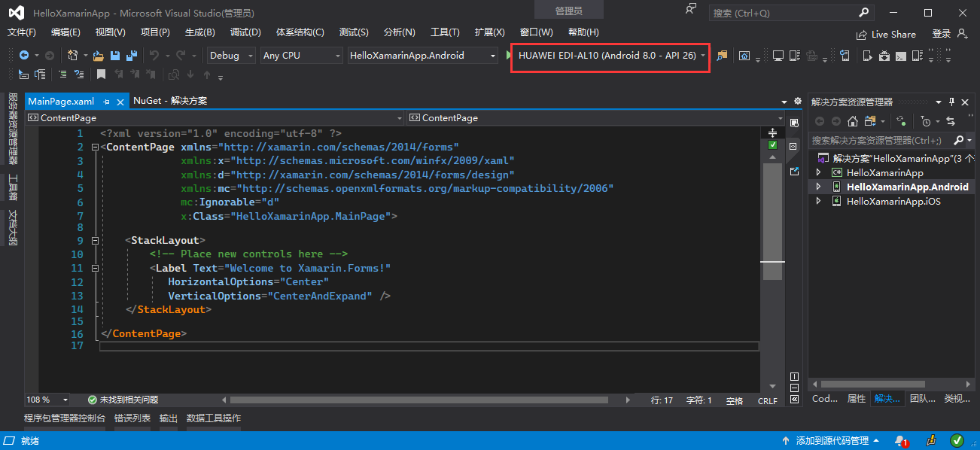The width and height of the screenshot is (980, 450).
Task: Toggle a bookmark using the bookmark icon
Action: coord(100,74)
